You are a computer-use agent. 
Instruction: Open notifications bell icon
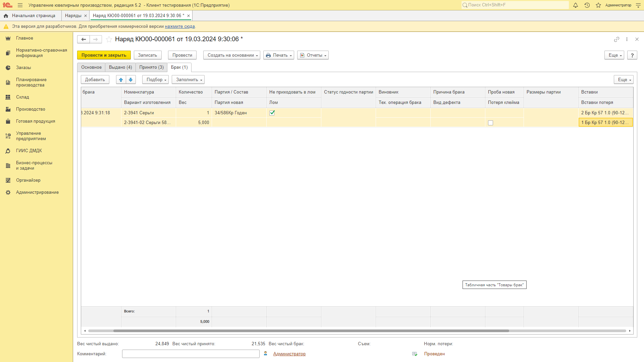576,5
